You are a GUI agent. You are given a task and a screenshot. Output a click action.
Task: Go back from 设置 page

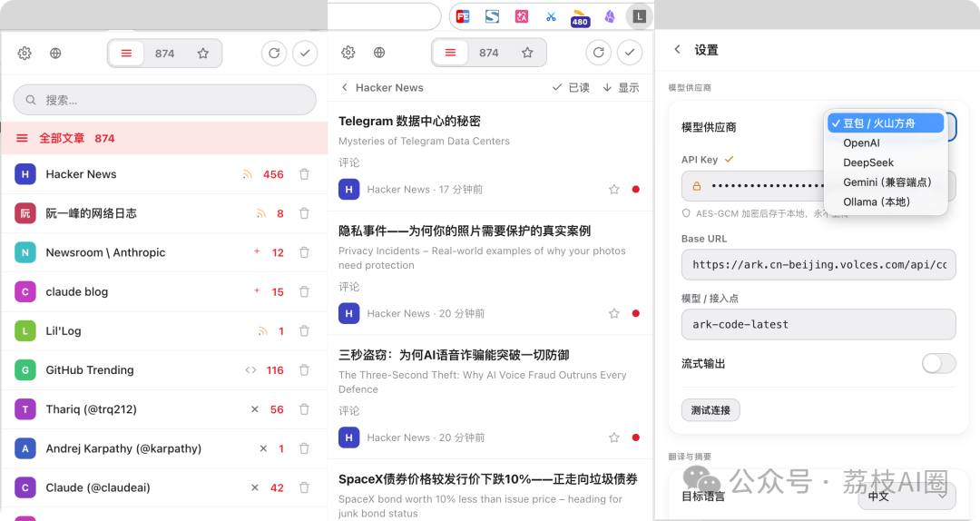(x=677, y=49)
